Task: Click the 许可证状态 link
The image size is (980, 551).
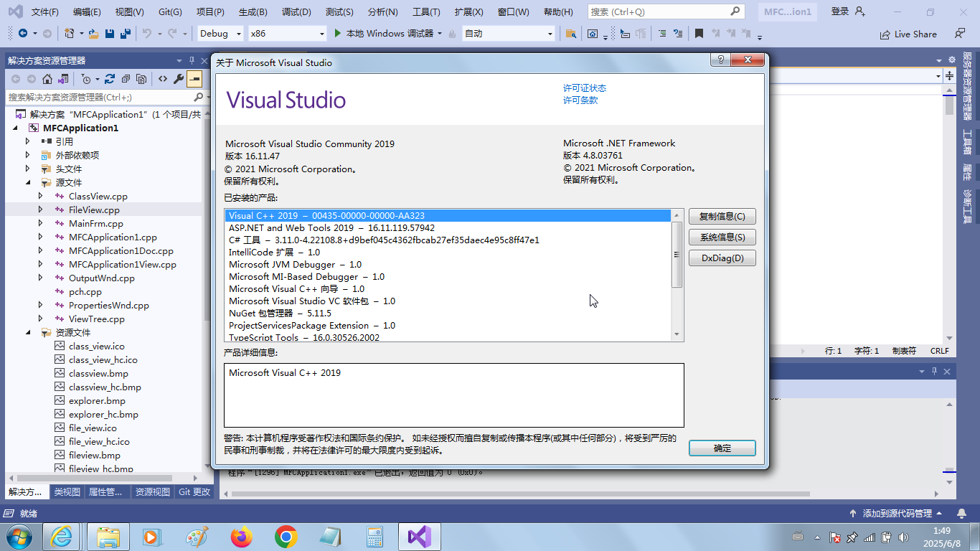Action: 584,88
